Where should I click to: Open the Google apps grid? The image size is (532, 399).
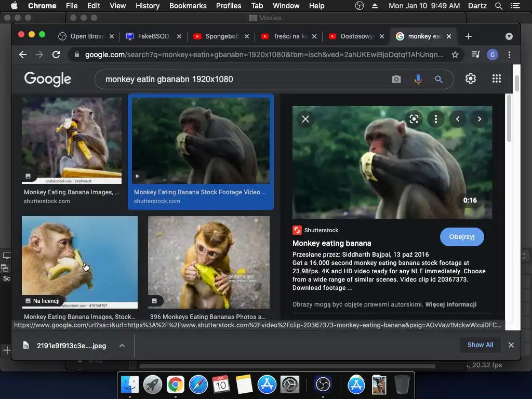click(496, 79)
